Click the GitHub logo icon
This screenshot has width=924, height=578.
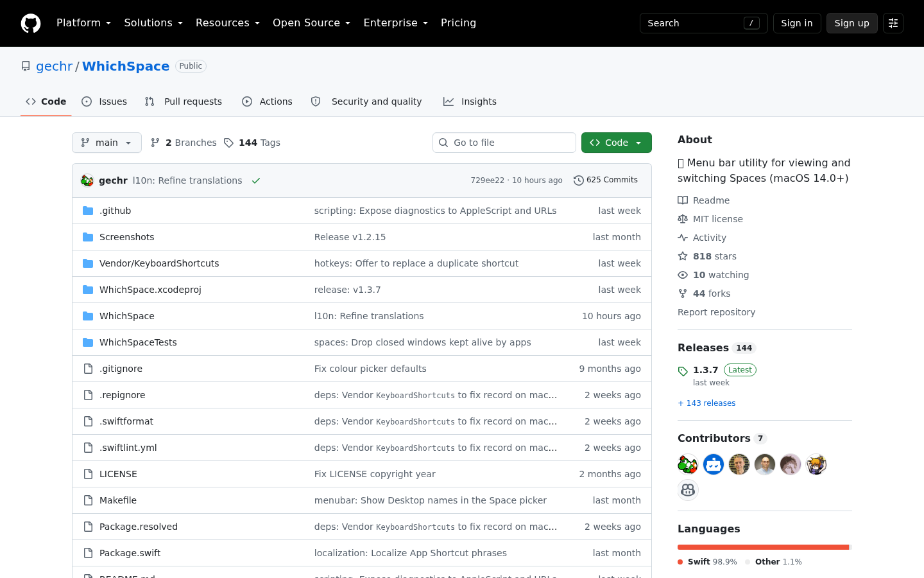[x=31, y=23]
